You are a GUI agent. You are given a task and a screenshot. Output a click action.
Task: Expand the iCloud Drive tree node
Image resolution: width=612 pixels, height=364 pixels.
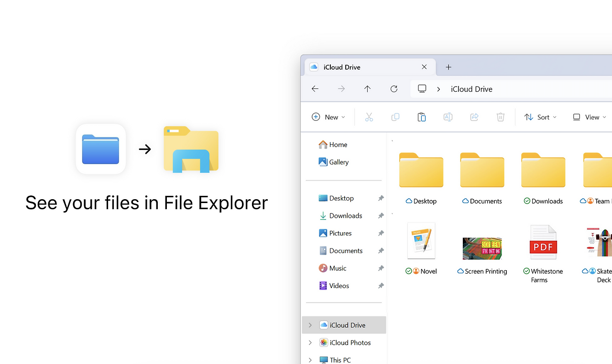(310, 325)
